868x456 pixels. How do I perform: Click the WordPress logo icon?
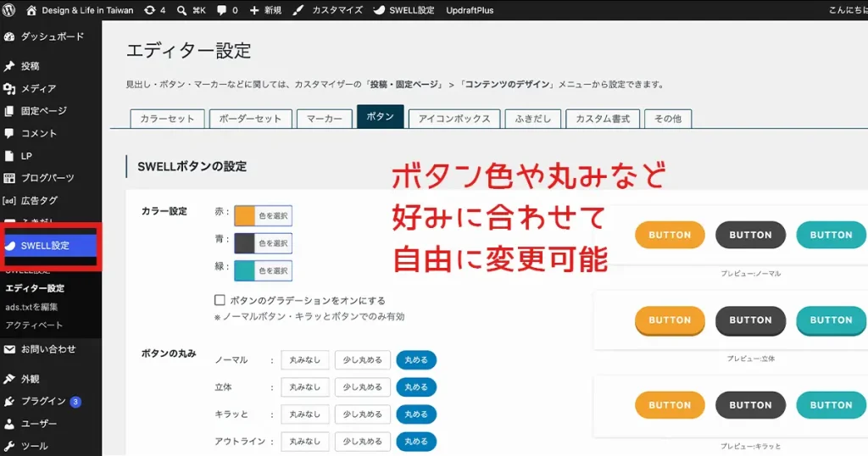pyautogui.click(x=8, y=10)
